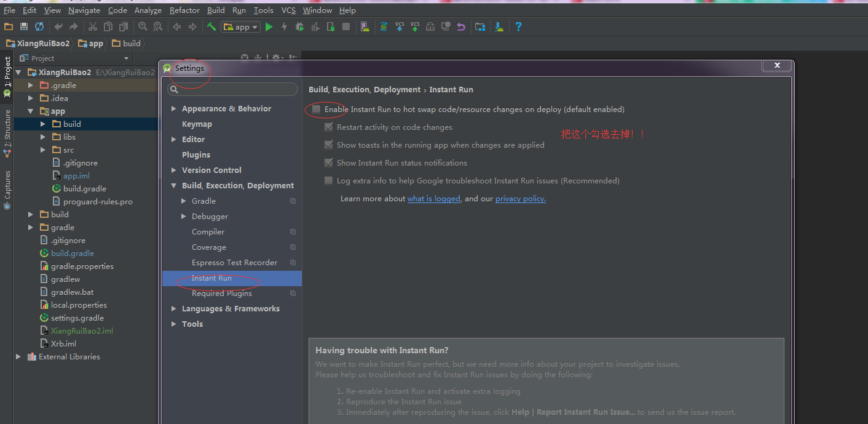Toggle Log extra info checkbox
The height and width of the screenshot is (424, 868).
tap(328, 180)
